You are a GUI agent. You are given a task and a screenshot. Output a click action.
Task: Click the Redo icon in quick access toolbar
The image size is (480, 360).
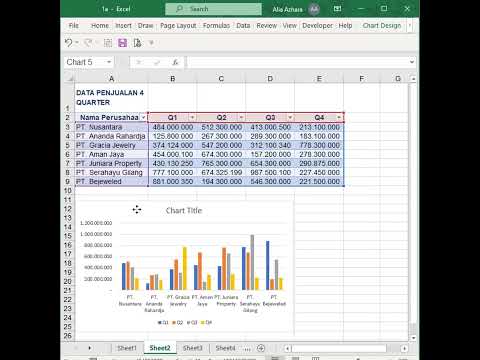coord(88,43)
